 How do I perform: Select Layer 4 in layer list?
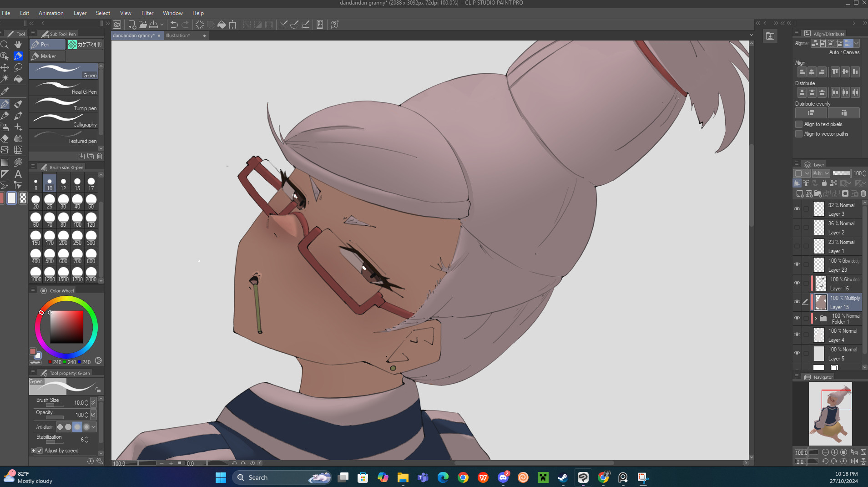coord(836,335)
